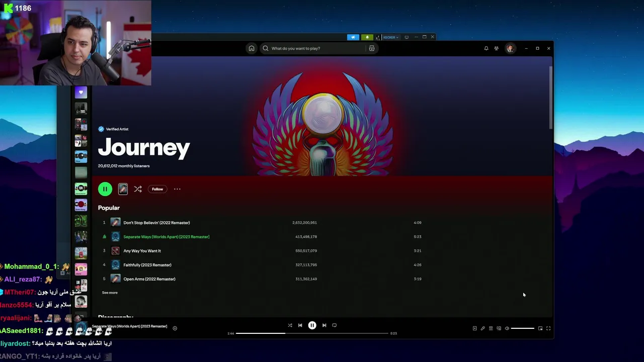Pause playback in the bottom player bar
The image size is (644, 362).
[312, 325]
